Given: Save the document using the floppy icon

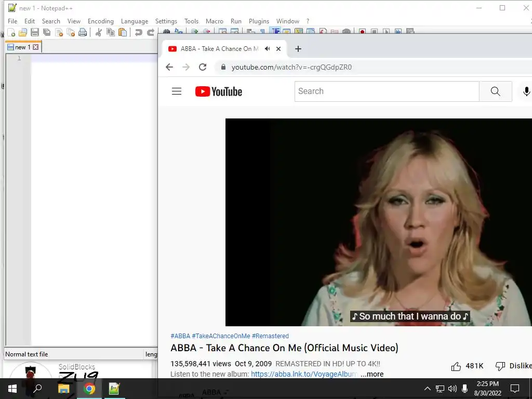Looking at the screenshot, I should (35, 32).
